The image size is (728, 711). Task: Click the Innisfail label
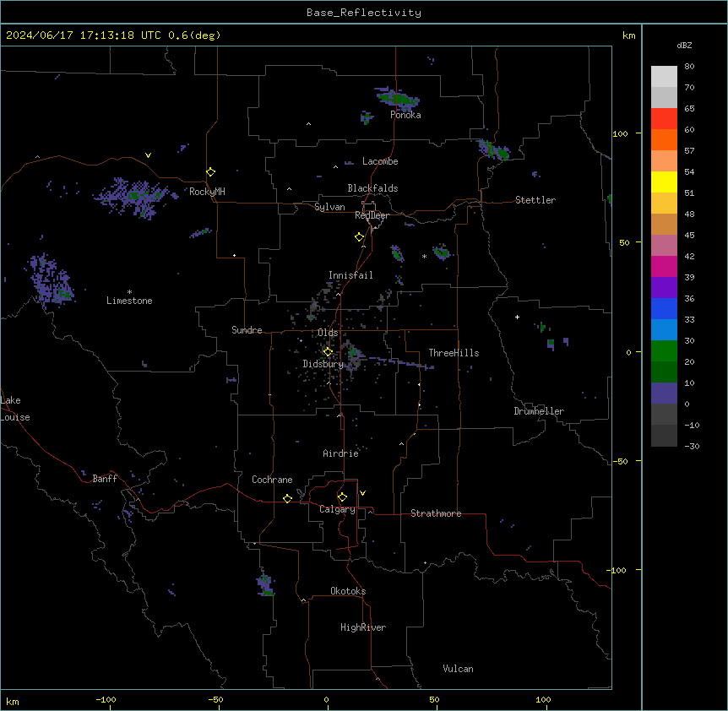[350, 275]
